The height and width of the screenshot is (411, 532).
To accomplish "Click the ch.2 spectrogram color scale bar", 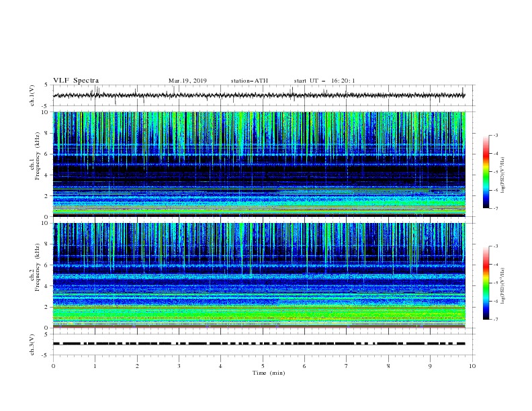I will 486,283.
